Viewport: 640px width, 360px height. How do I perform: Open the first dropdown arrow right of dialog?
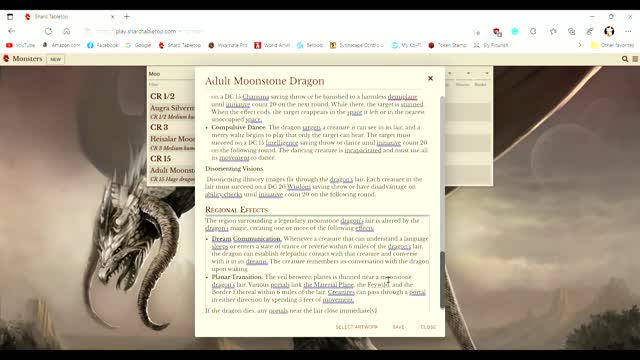(x=450, y=73)
